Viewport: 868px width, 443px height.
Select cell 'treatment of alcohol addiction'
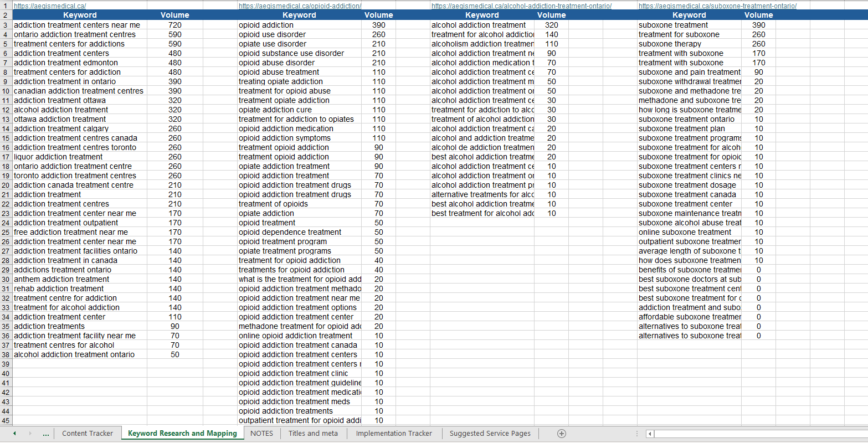click(x=482, y=119)
